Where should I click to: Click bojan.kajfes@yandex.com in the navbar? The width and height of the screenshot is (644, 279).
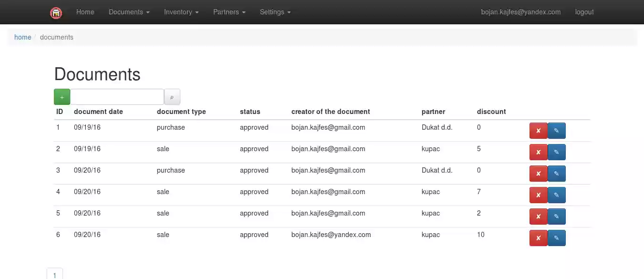(521, 12)
